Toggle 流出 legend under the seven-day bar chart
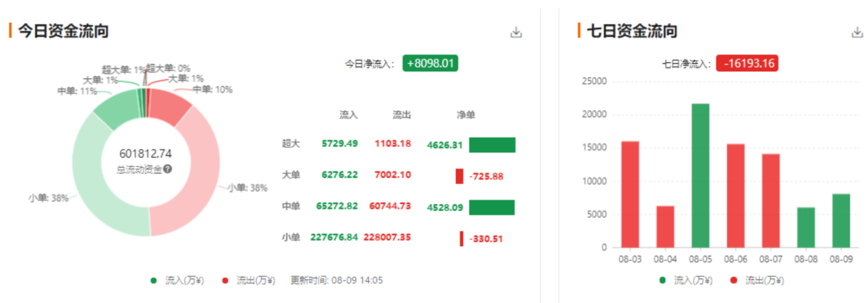The width and height of the screenshot is (868, 303). point(758,280)
